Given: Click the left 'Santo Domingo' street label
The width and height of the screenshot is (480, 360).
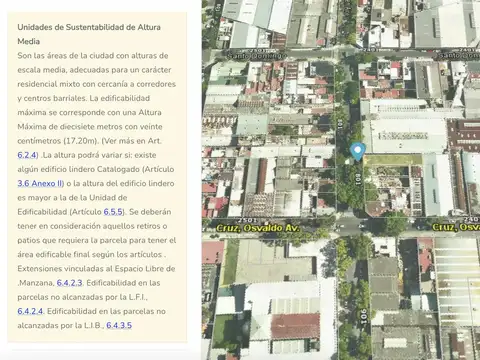Looking at the screenshot, I should pyautogui.click(x=257, y=56).
